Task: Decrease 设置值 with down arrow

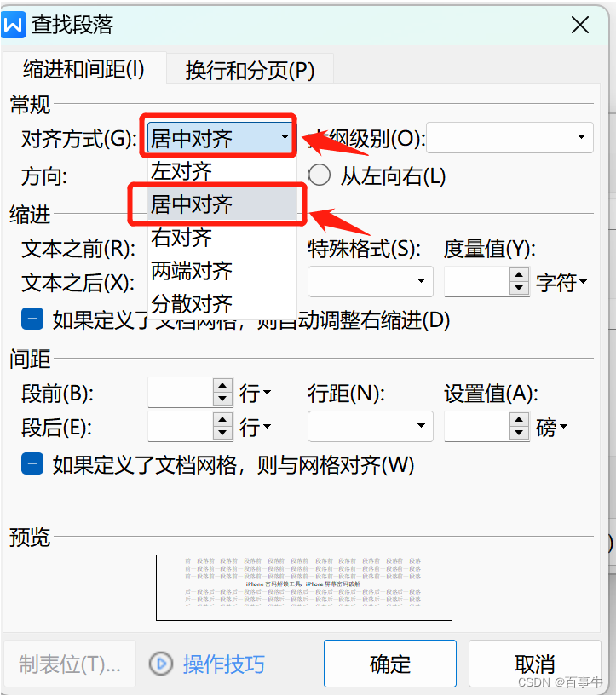Action: pyautogui.click(x=519, y=434)
